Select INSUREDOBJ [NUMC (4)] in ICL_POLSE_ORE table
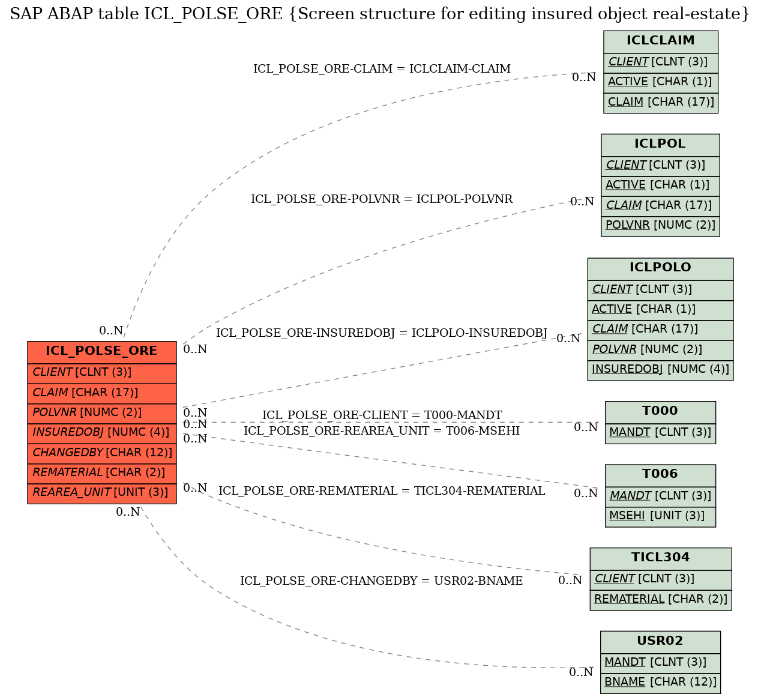761x700 pixels. tap(102, 433)
